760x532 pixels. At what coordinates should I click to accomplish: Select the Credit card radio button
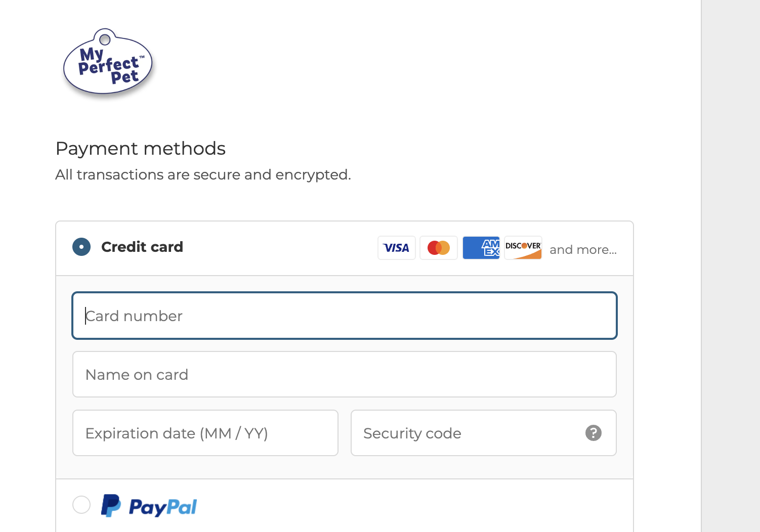click(x=81, y=247)
